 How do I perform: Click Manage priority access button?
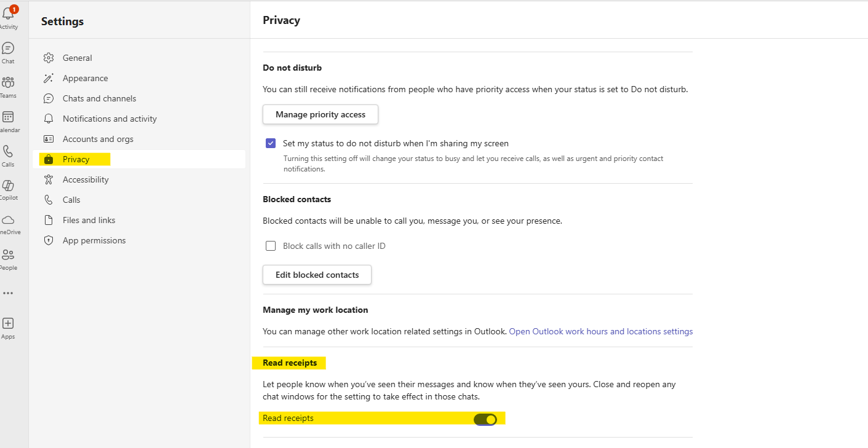pos(320,114)
